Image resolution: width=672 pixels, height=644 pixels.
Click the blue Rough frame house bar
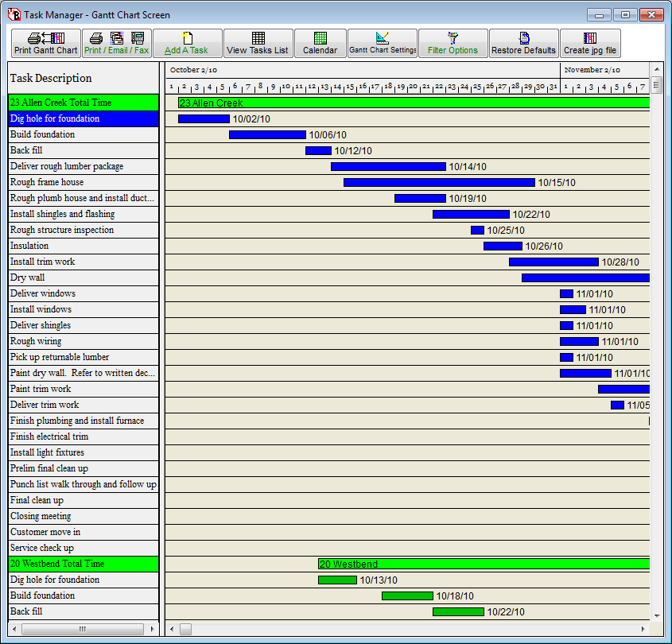pyautogui.click(x=439, y=182)
